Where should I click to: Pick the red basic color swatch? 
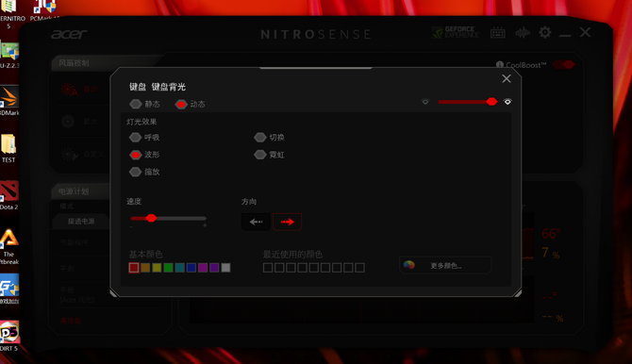pos(134,267)
